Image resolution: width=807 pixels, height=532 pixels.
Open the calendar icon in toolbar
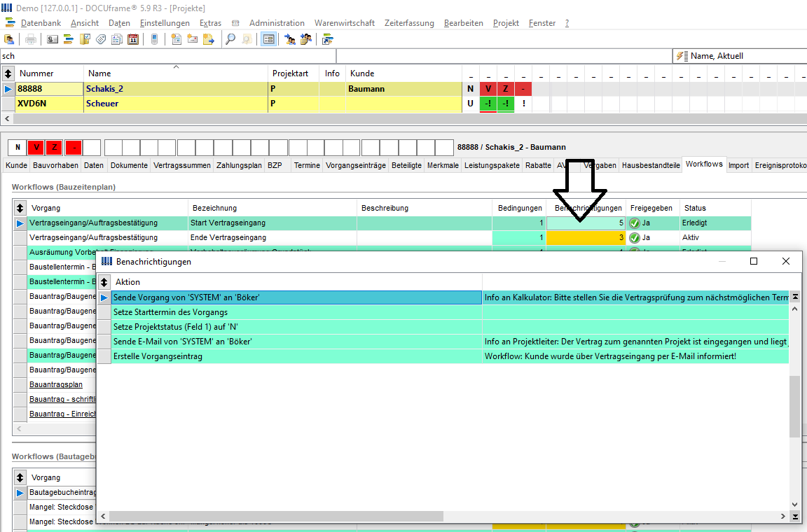point(133,39)
